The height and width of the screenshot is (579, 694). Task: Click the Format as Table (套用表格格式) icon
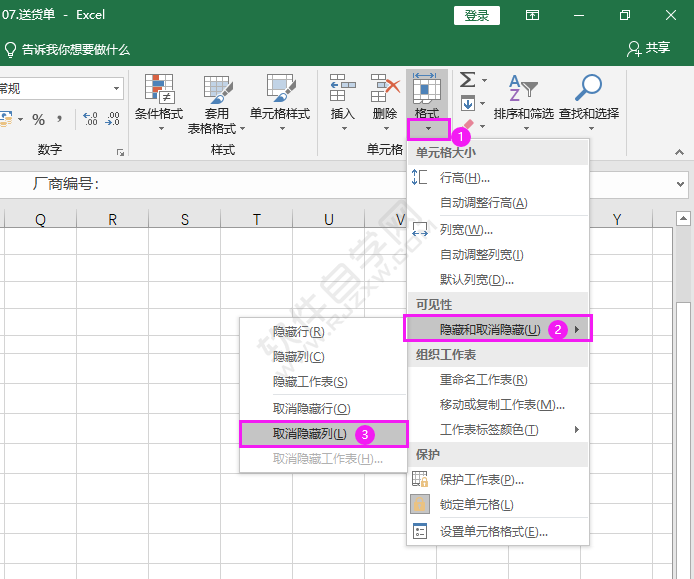(218, 88)
